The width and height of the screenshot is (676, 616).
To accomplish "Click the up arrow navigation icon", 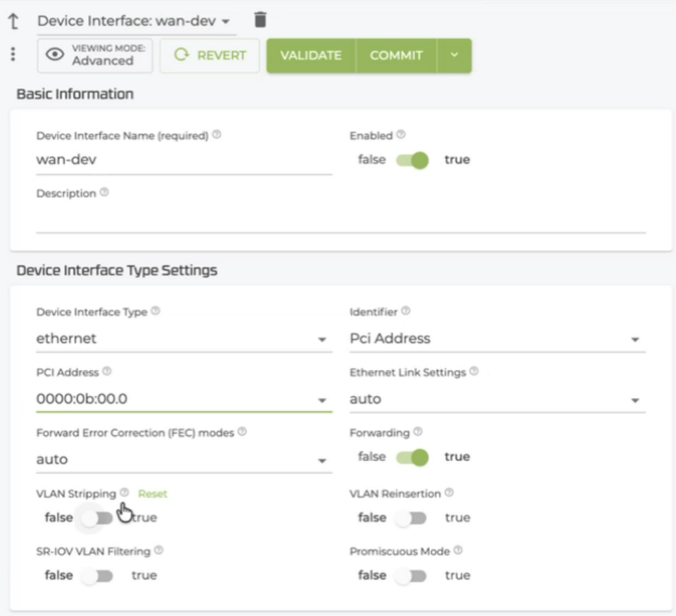I will point(14,21).
